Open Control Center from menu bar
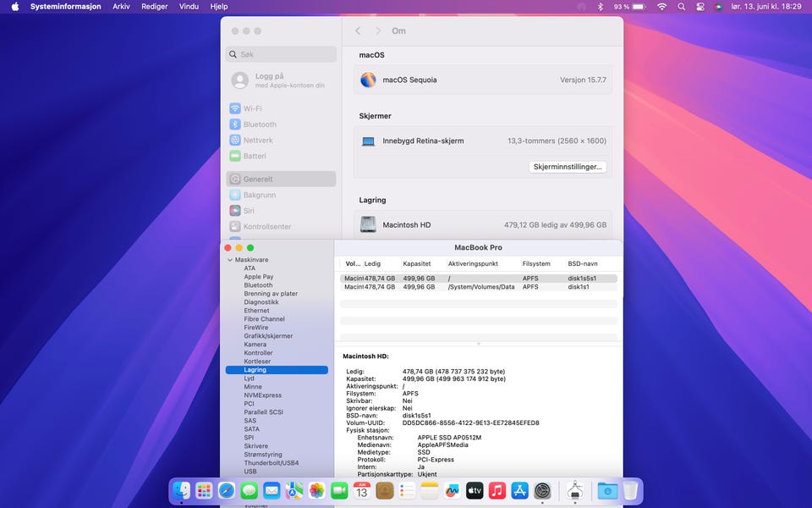Screen dimensions: 812x508 (x=700, y=7)
